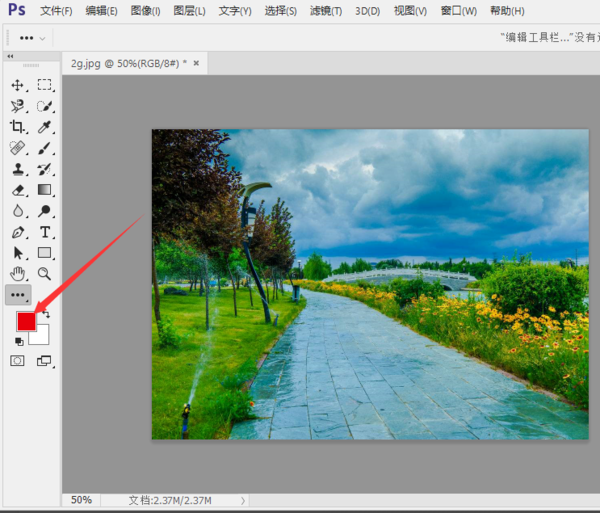This screenshot has width=600, height=513.
Task: Open the 视图(V) menu
Action: (410, 11)
